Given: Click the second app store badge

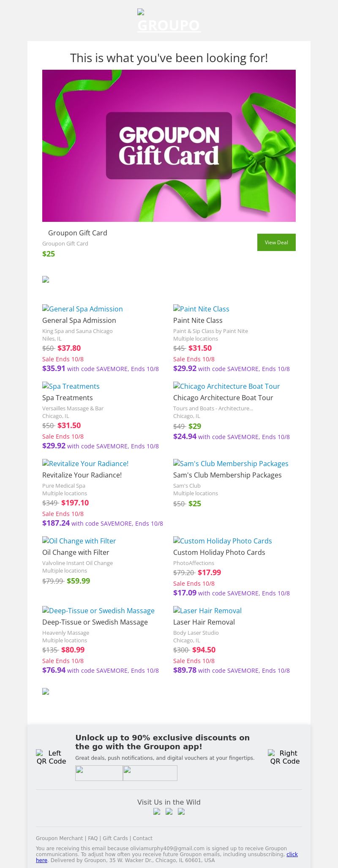Looking at the screenshot, I should pyautogui.click(x=150, y=773).
